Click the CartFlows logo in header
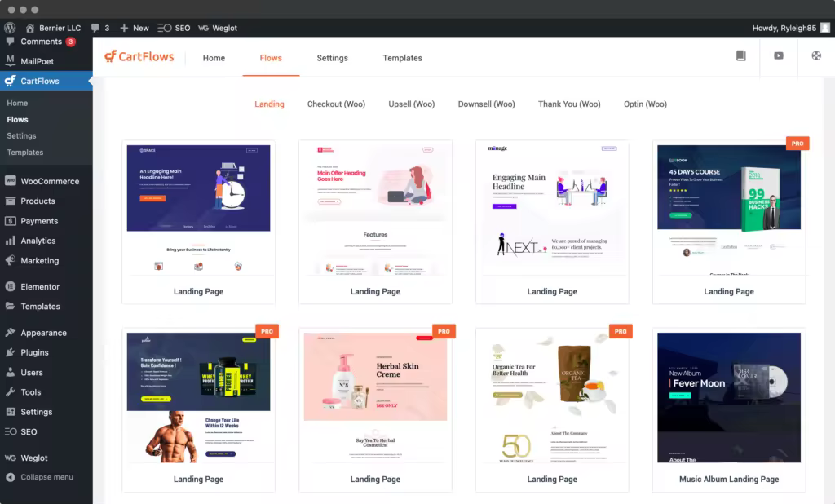 139,56
